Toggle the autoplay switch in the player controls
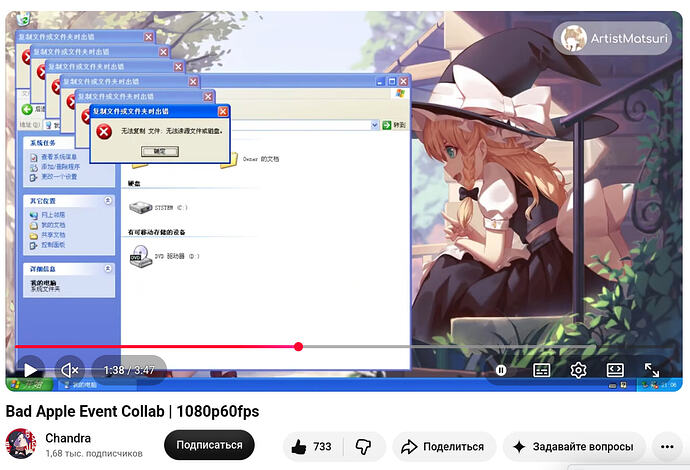This screenshot has height=470, width=690. point(501,371)
